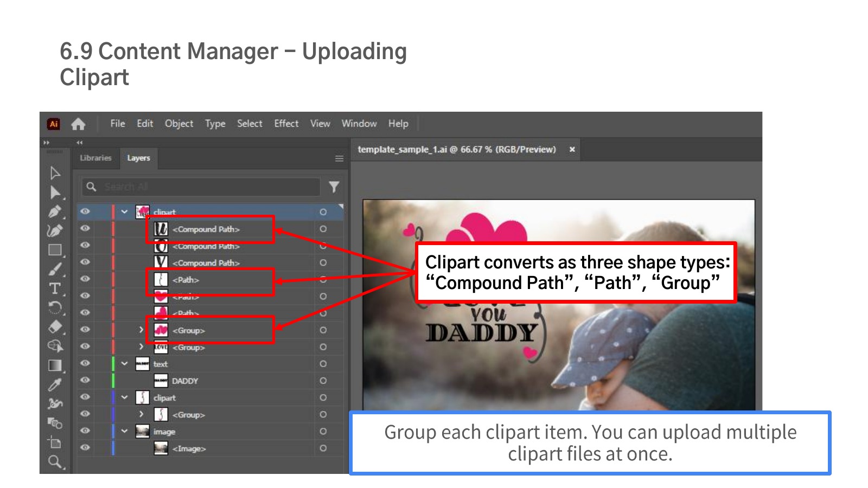
Task: Select the Rectangle tool
Action: [x=55, y=250]
